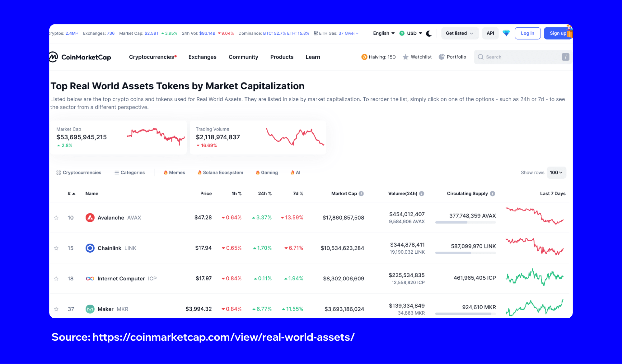Sort by Price column header

point(206,193)
